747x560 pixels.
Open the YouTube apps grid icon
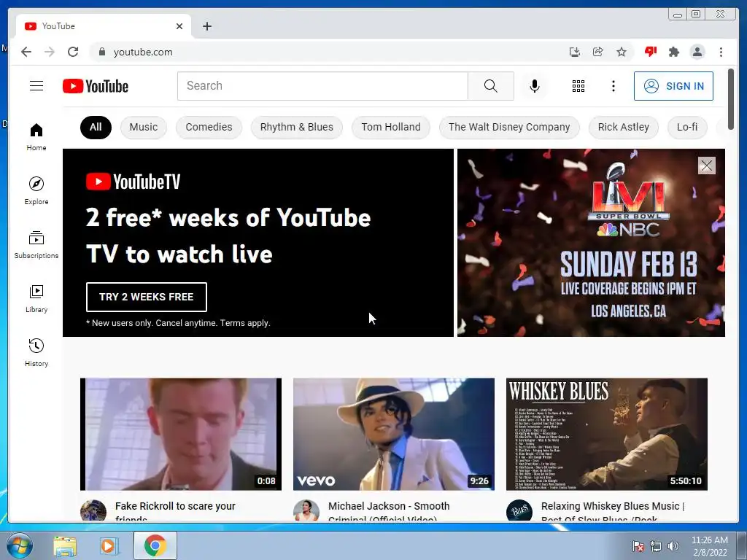point(578,86)
